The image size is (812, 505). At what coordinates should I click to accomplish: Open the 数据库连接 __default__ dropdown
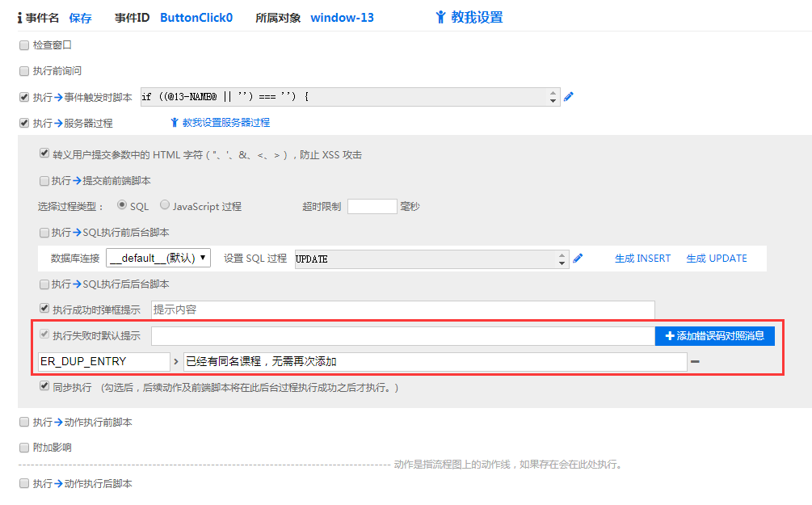(x=158, y=259)
